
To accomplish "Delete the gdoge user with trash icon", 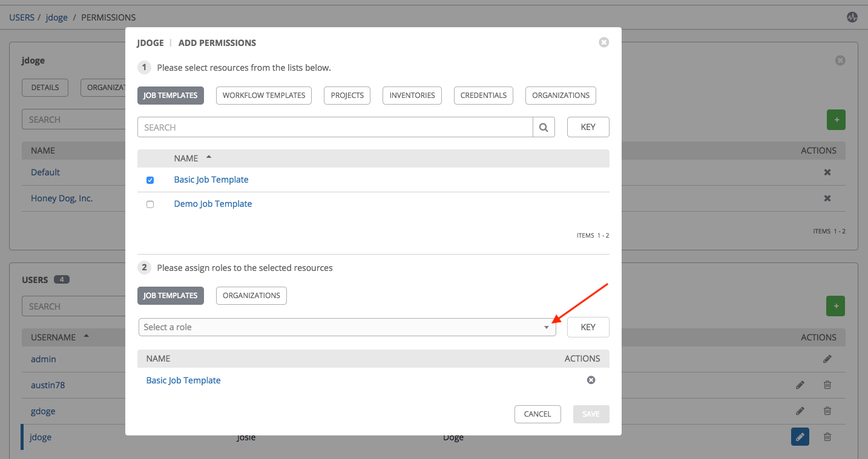I will pyautogui.click(x=827, y=411).
